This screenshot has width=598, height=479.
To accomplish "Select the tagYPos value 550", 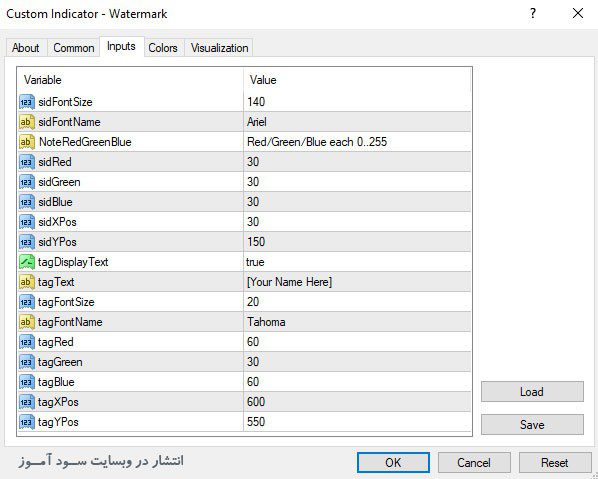I will tap(256, 422).
